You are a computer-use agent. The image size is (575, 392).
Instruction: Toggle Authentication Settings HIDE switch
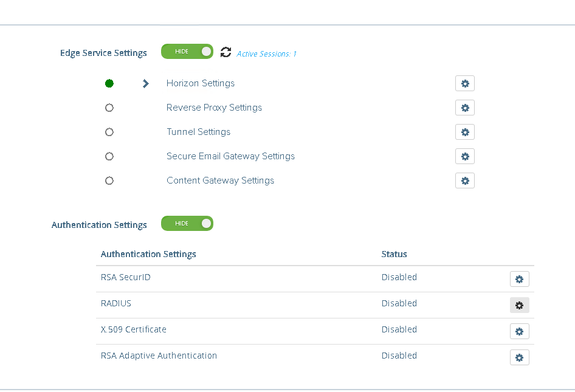pos(187,223)
